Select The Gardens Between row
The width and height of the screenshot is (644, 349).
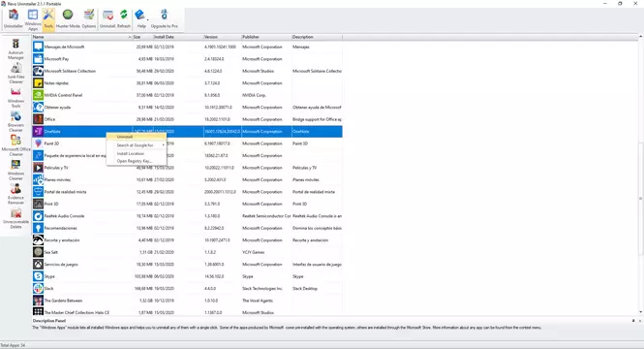187,301
